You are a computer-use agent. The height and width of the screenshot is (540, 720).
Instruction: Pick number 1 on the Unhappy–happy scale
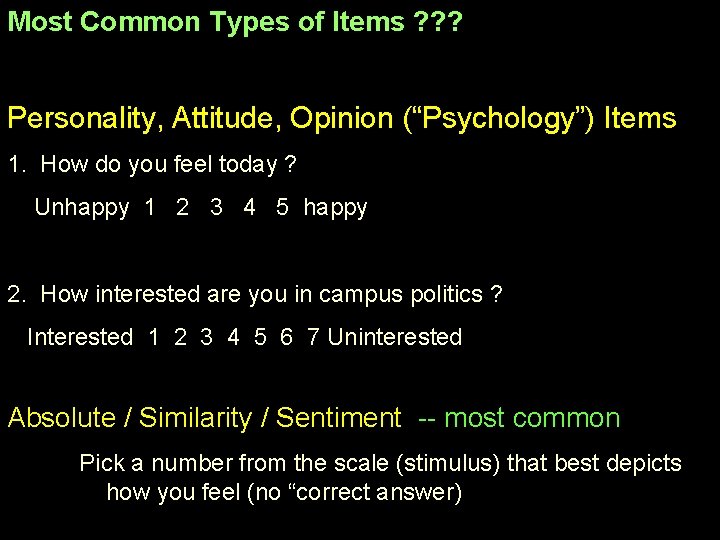tap(150, 208)
